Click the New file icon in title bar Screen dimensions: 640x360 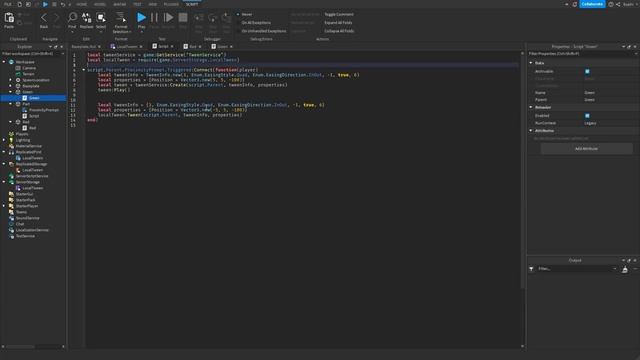[x=19, y=4]
